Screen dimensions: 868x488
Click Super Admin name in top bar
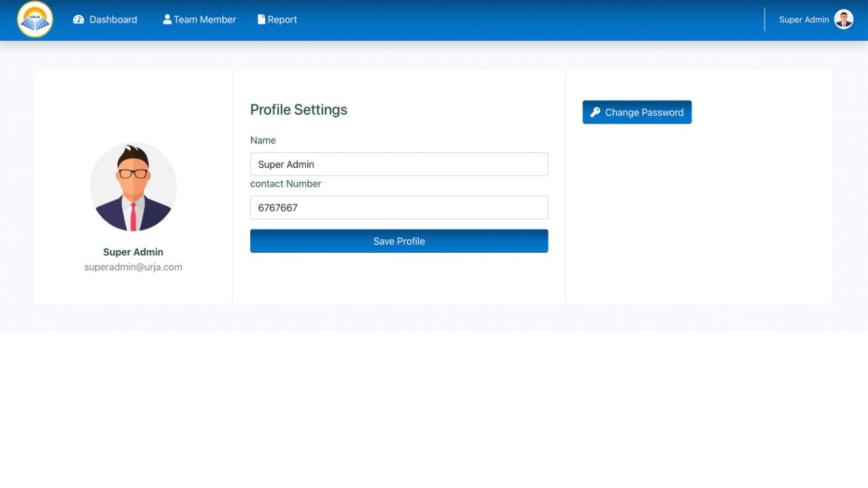click(804, 20)
